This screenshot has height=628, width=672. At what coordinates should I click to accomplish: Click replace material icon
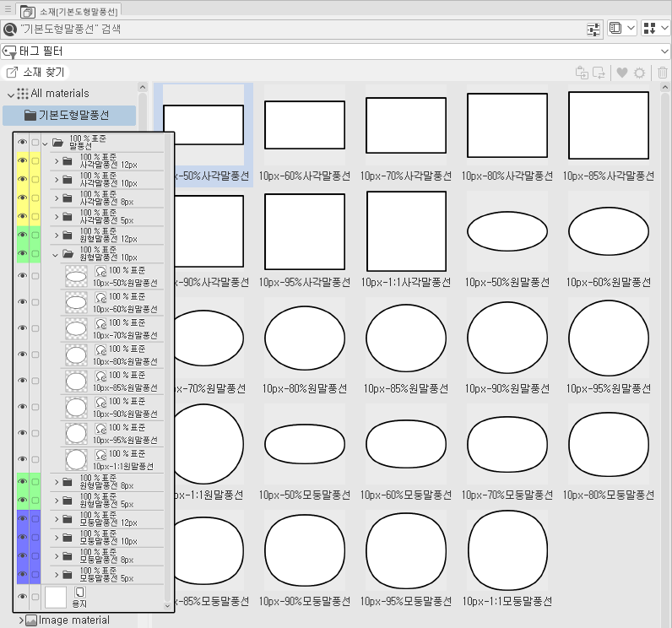[599, 73]
